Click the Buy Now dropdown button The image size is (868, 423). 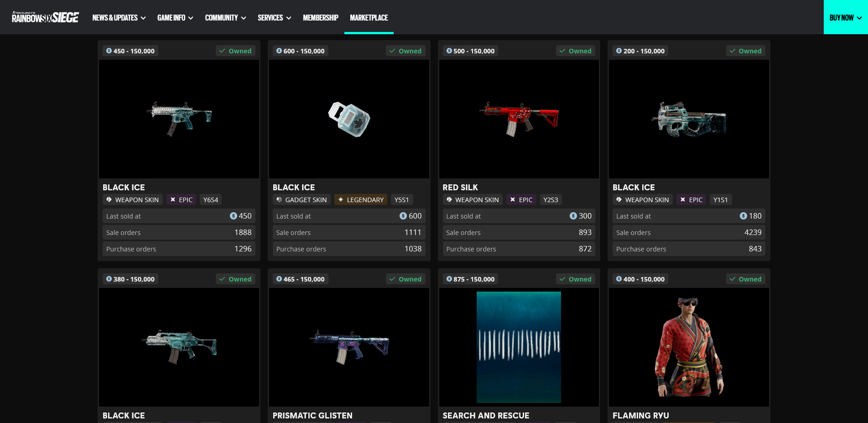846,17
